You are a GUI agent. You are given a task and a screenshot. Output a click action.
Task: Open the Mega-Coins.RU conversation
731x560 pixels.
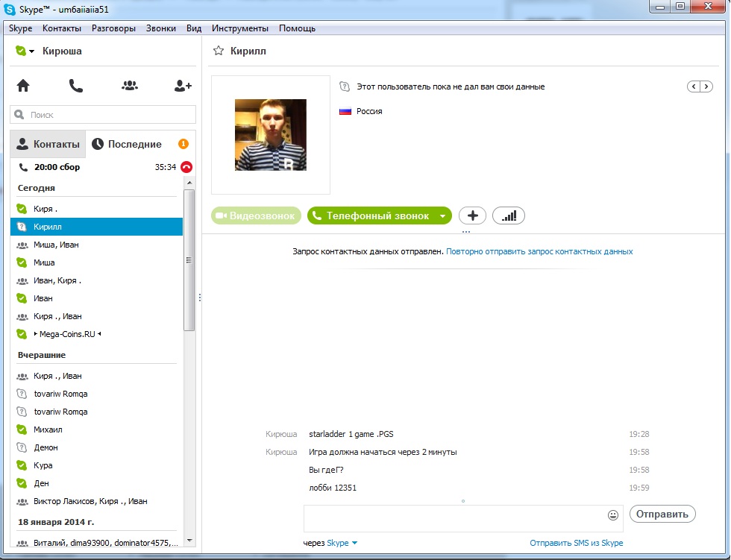click(x=96, y=334)
